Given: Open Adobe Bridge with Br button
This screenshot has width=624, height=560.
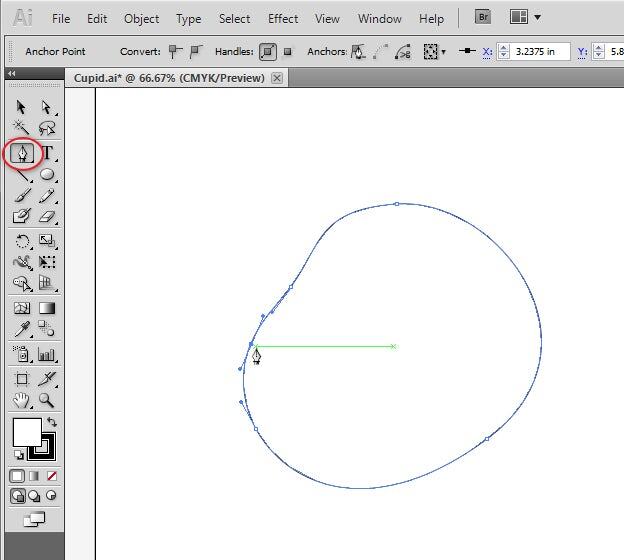Looking at the screenshot, I should point(483,17).
